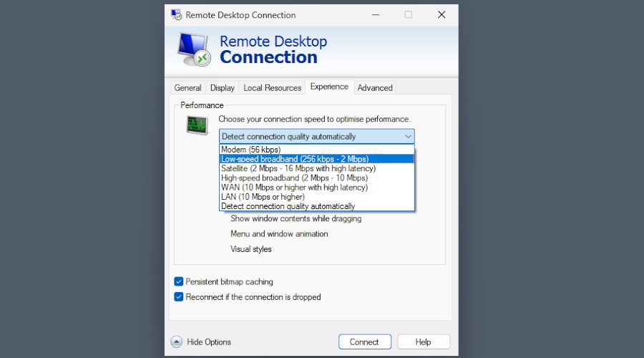Open Help for Remote Desktop
Viewport: 644px width, 358px height.
[424, 342]
